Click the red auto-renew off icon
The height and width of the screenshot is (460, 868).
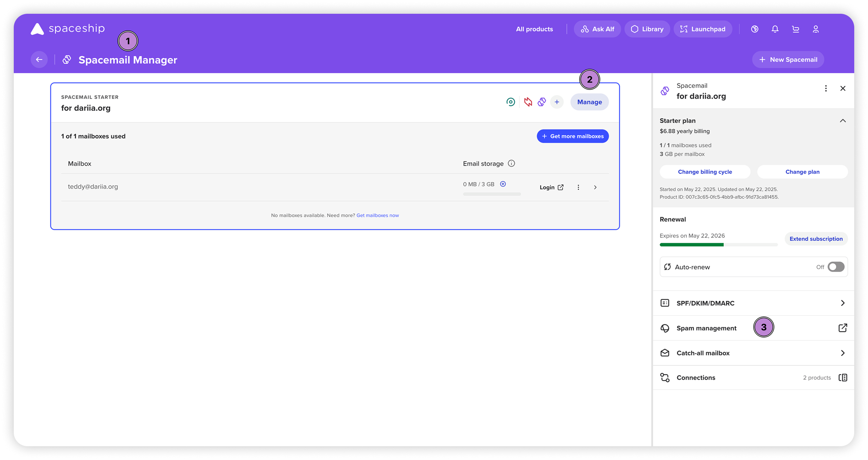pos(528,102)
